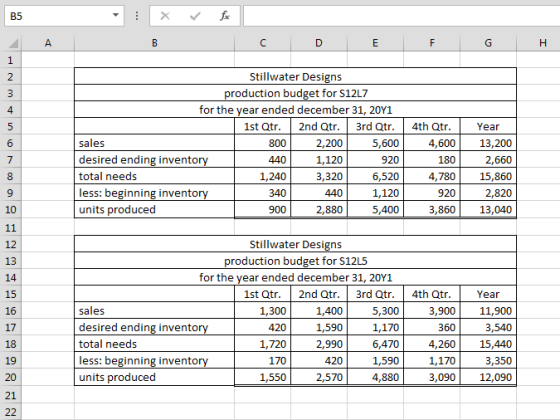
Task: Click the three-dot formula bar resize handle
Action: pyautogui.click(x=137, y=16)
